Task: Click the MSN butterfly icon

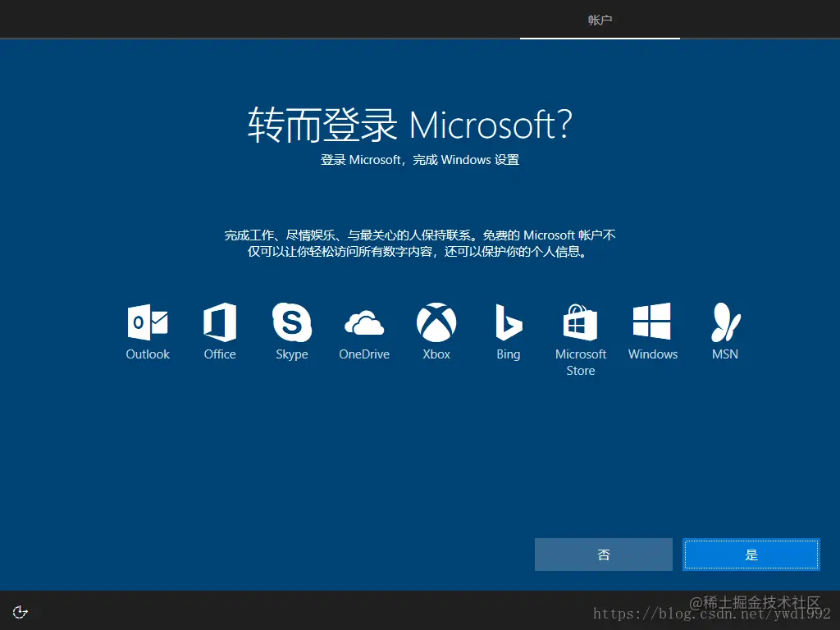Action: (x=725, y=322)
